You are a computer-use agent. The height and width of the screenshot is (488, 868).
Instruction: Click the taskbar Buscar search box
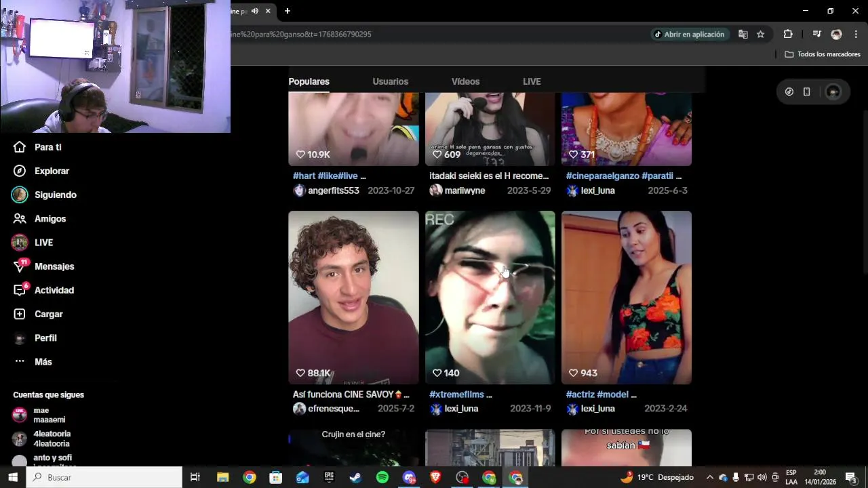pyautogui.click(x=104, y=477)
